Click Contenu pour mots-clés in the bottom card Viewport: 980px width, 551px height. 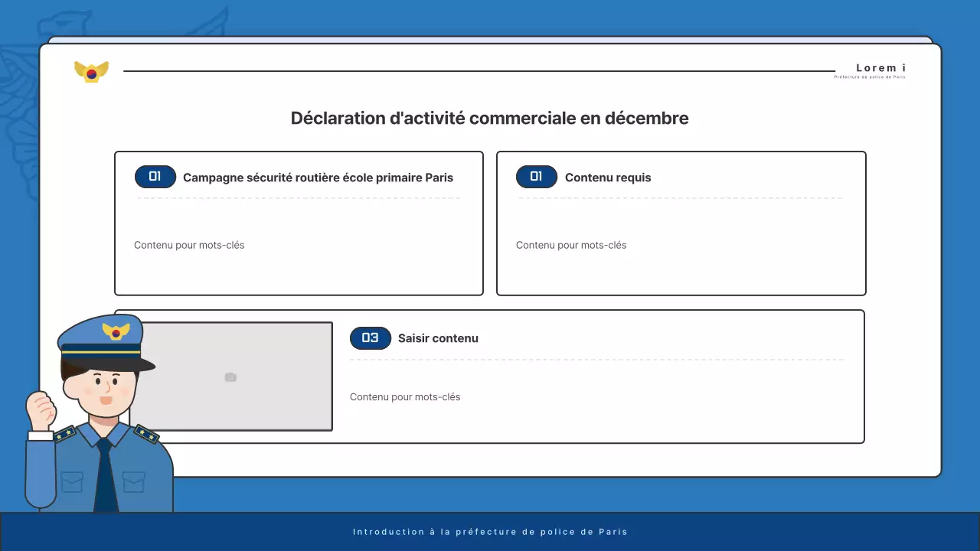click(405, 396)
